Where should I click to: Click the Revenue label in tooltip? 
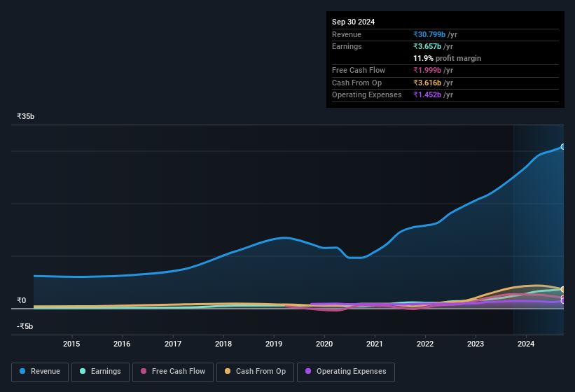pyautogui.click(x=347, y=34)
